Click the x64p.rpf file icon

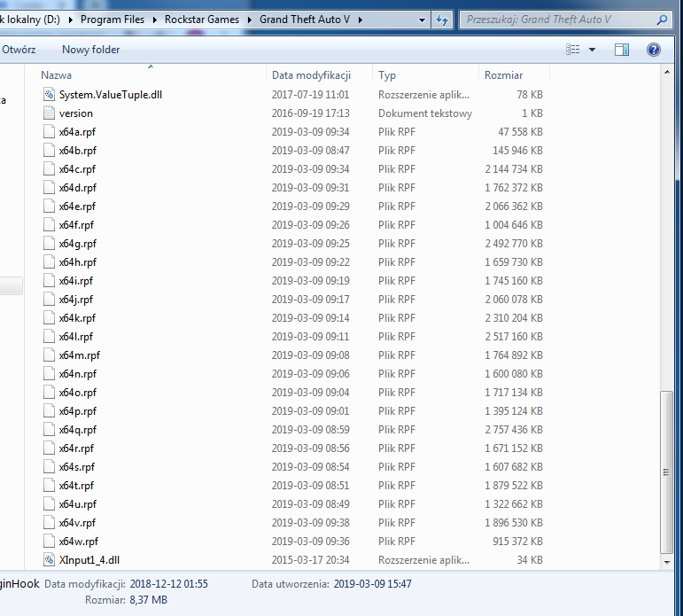point(50,411)
